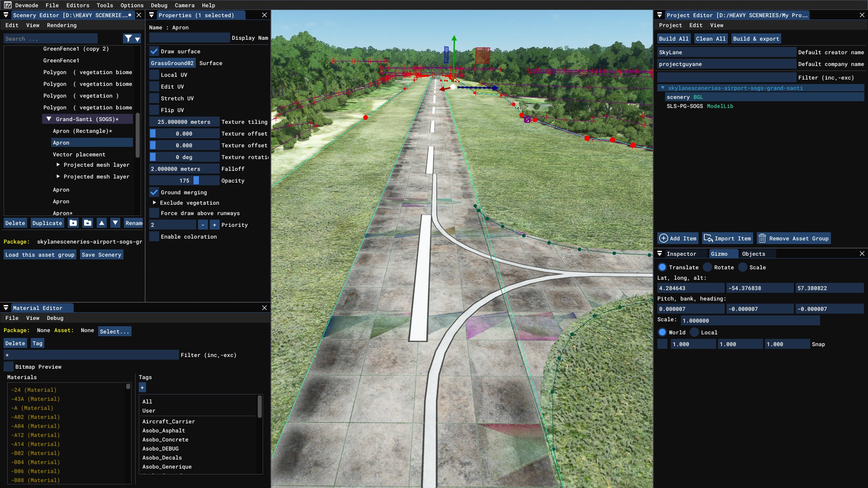Click the new group folder icon

pos(73,223)
